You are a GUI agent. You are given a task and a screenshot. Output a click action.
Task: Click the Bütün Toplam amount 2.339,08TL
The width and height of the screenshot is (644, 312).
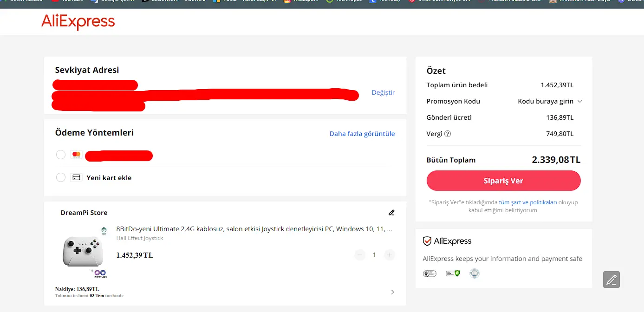[x=556, y=160]
